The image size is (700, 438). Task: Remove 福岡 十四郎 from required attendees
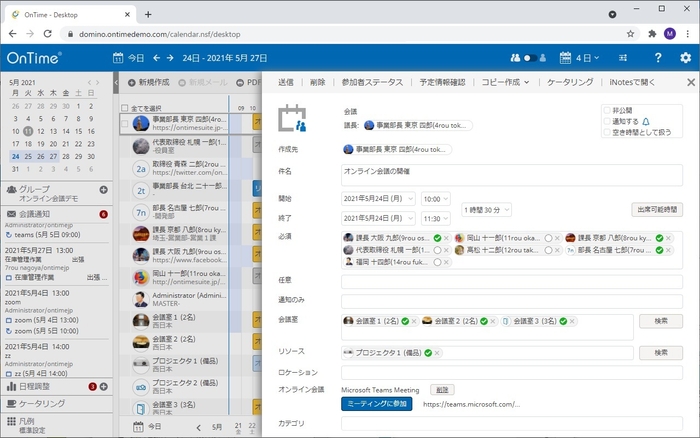[446, 262]
